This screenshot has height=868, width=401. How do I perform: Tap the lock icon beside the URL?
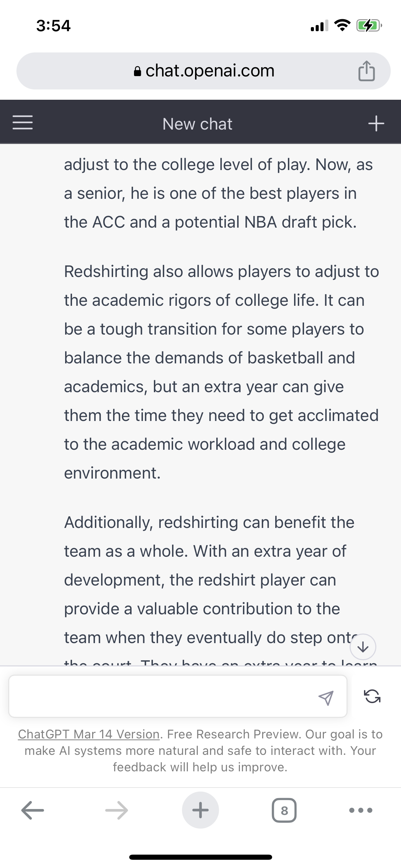click(x=137, y=71)
